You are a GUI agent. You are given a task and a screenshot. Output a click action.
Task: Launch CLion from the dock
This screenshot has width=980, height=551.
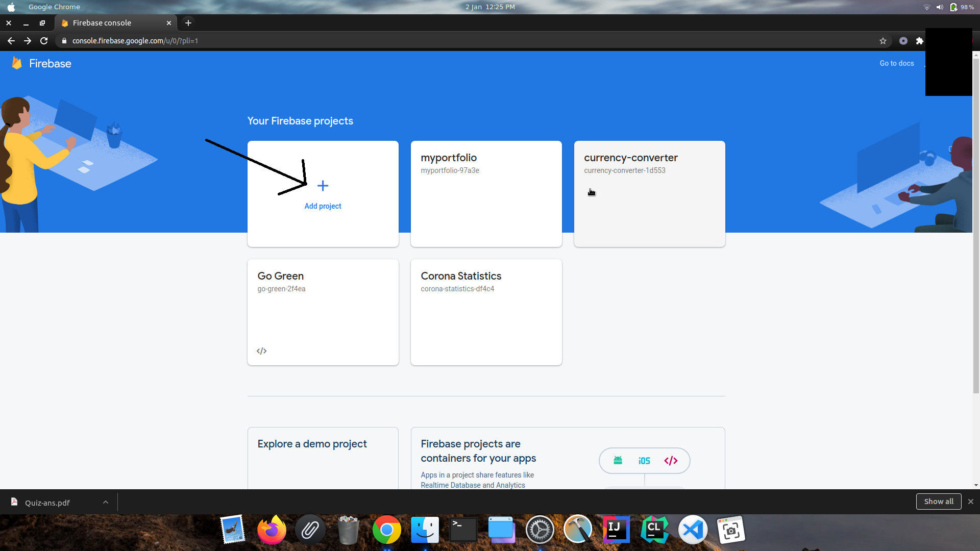pyautogui.click(x=654, y=530)
